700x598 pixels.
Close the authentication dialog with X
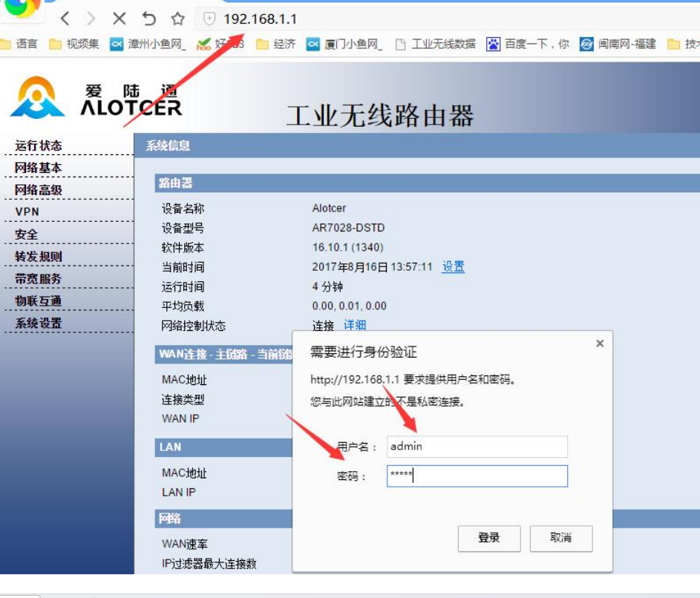click(600, 344)
